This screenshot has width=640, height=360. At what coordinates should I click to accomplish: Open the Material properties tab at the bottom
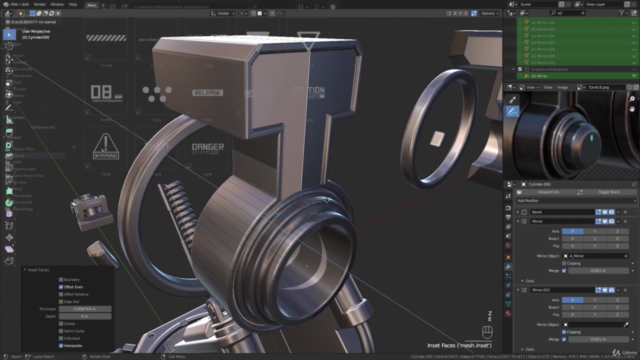pyautogui.click(x=508, y=313)
